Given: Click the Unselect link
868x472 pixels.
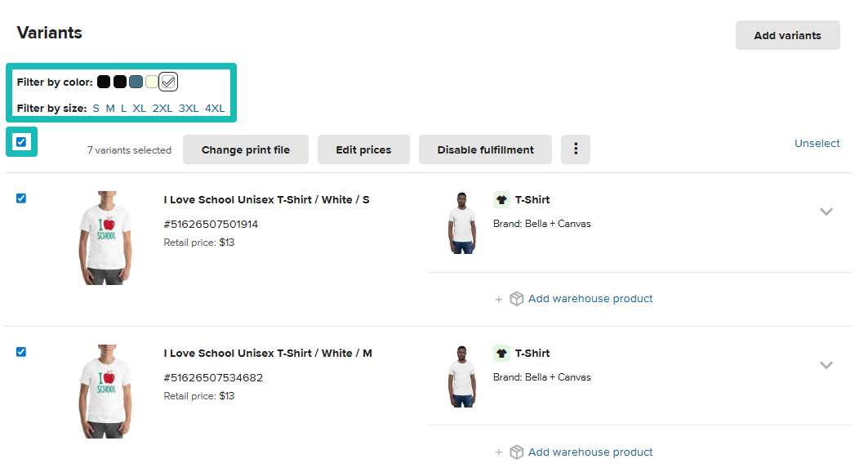Looking at the screenshot, I should [x=817, y=143].
